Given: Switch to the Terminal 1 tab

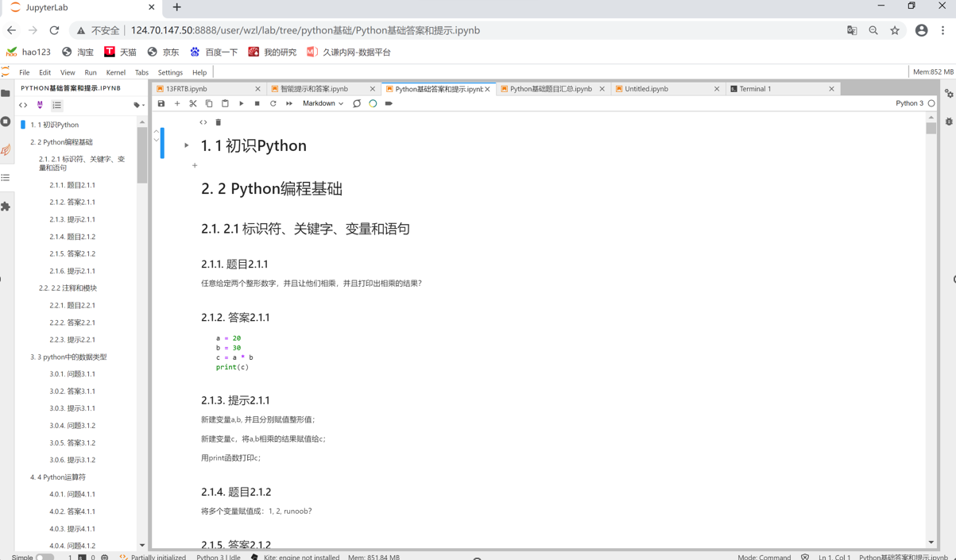Looking at the screenshot, I should [755, 89].
